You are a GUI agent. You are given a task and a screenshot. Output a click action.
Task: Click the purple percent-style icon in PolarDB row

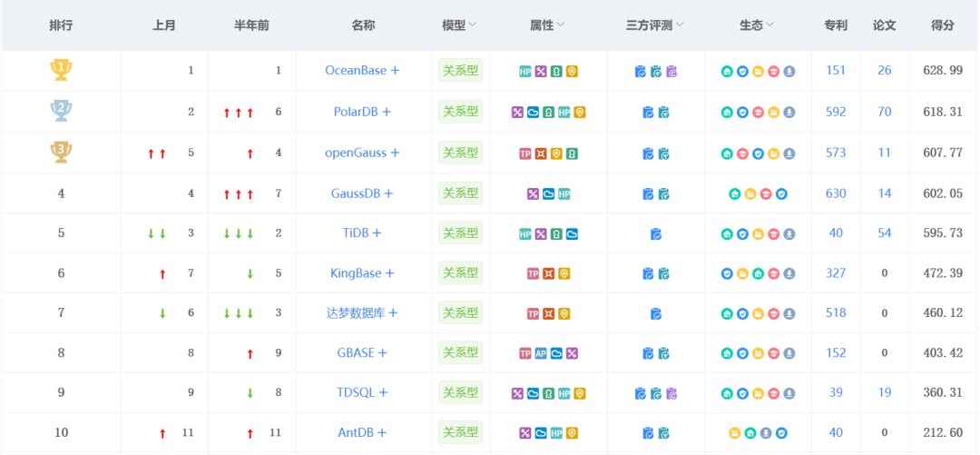(517, 112)
